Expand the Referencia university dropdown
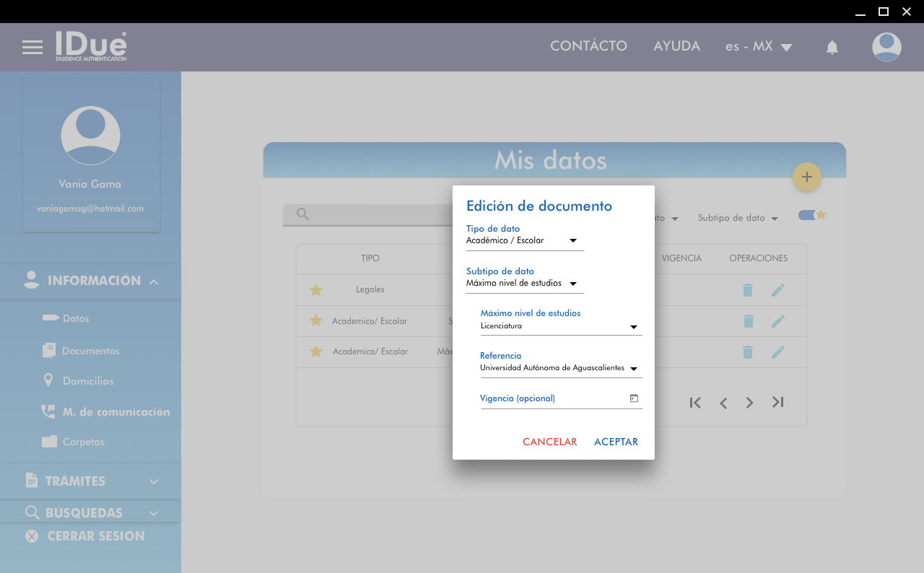Viewport: 924px width, 573px height. pos(561,368)
